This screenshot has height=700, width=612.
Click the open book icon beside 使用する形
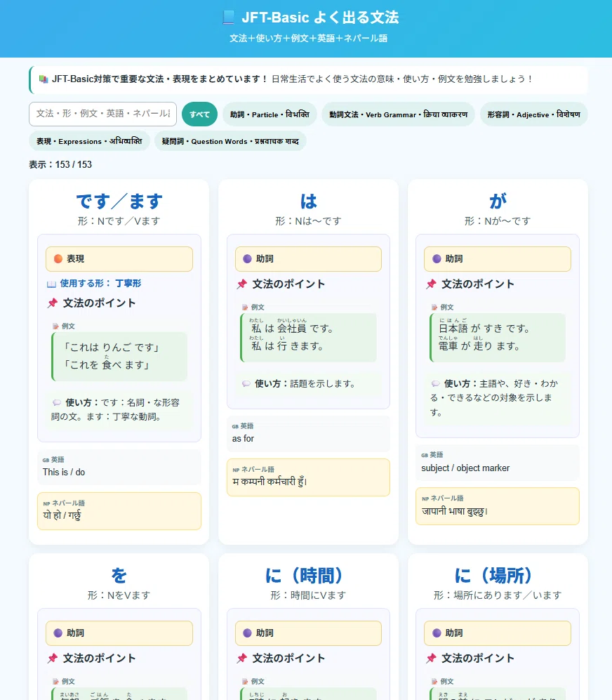[51, 284]
